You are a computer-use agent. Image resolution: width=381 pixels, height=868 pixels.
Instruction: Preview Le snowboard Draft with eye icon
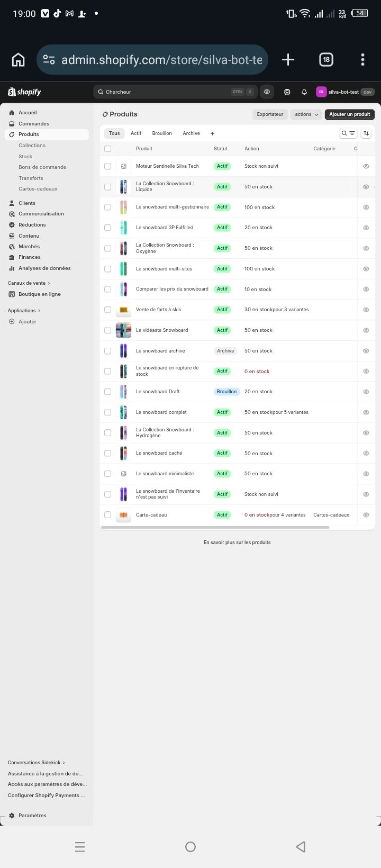pos(366,392)
